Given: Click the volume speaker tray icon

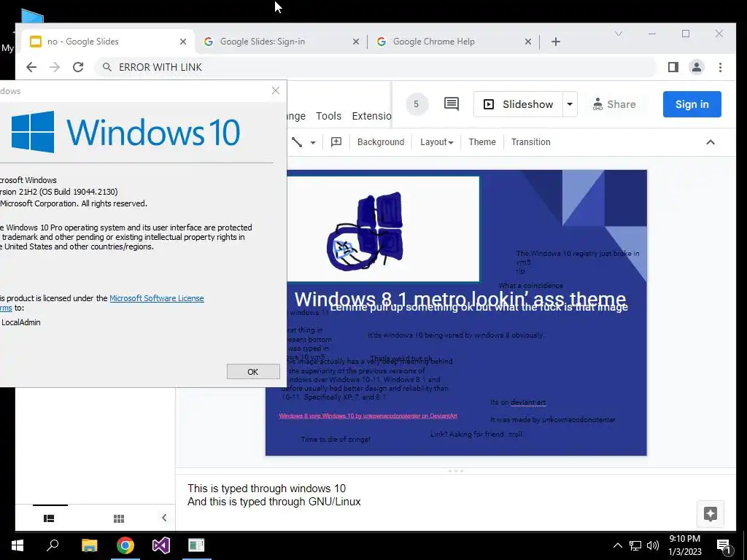Looking at the screenshot, I should tap(653, 545).
